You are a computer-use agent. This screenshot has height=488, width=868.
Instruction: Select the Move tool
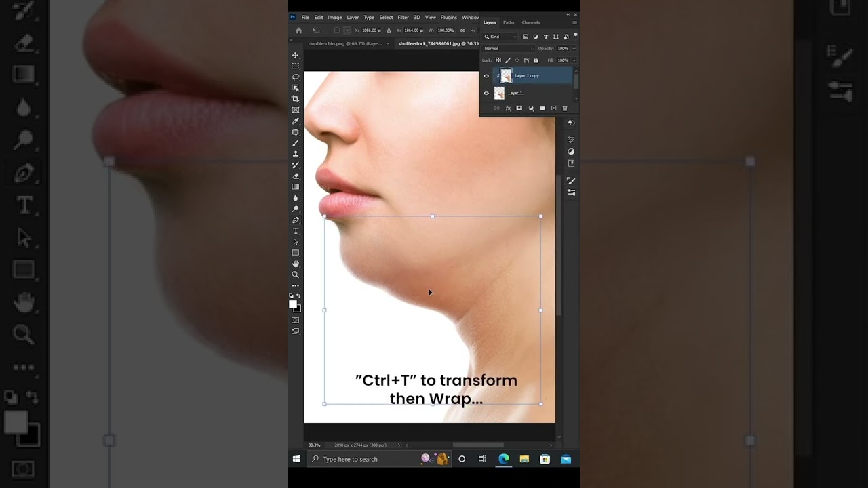[x=296, y=56]
